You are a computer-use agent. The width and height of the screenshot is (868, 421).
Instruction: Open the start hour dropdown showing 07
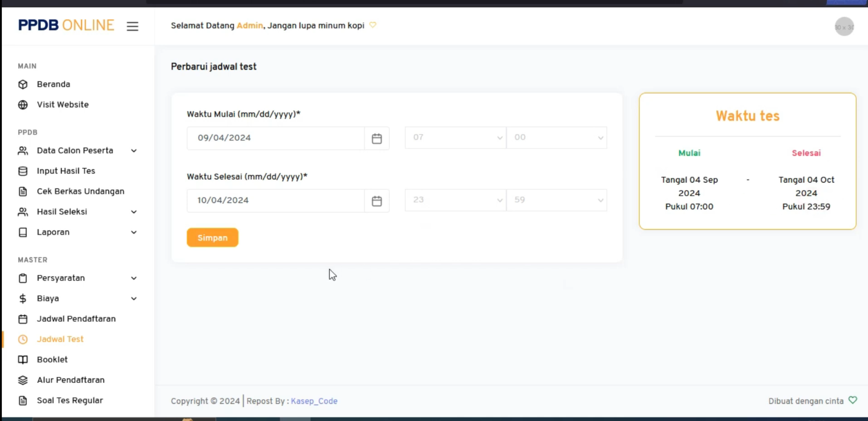(x=455, y=137)
